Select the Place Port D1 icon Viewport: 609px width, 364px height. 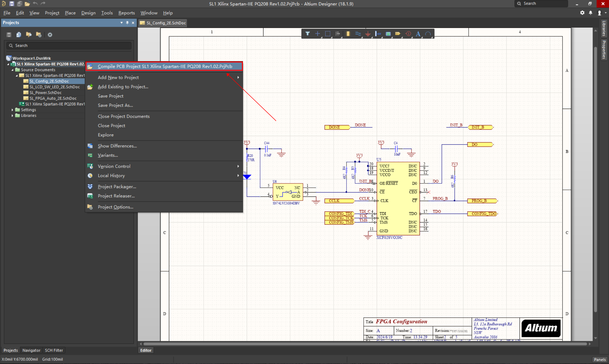398,34
